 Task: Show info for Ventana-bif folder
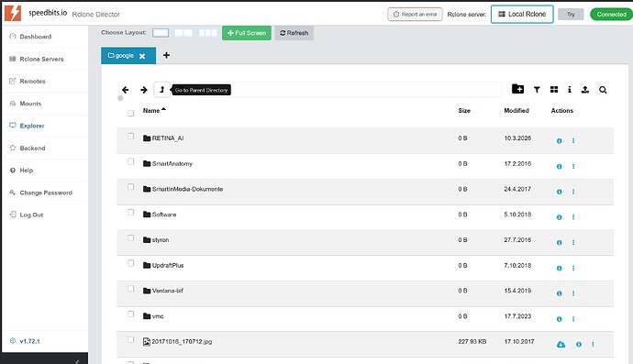(559, 293)
